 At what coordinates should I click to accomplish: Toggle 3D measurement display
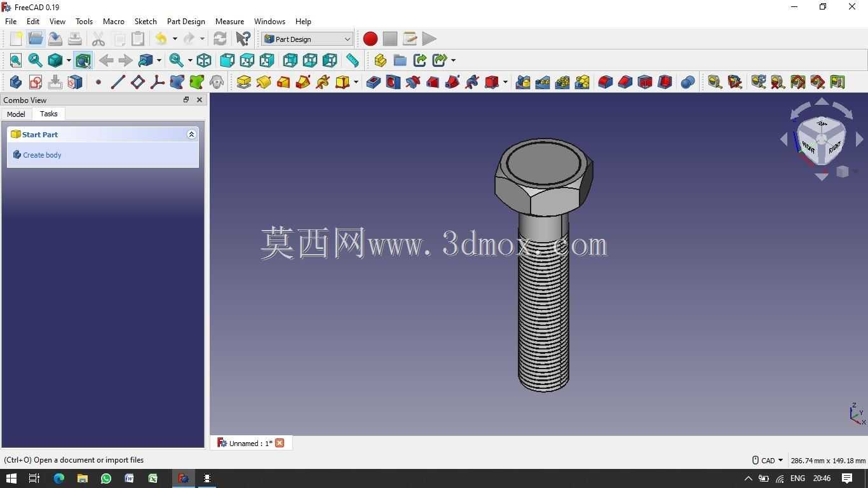(x=817, y=82)
